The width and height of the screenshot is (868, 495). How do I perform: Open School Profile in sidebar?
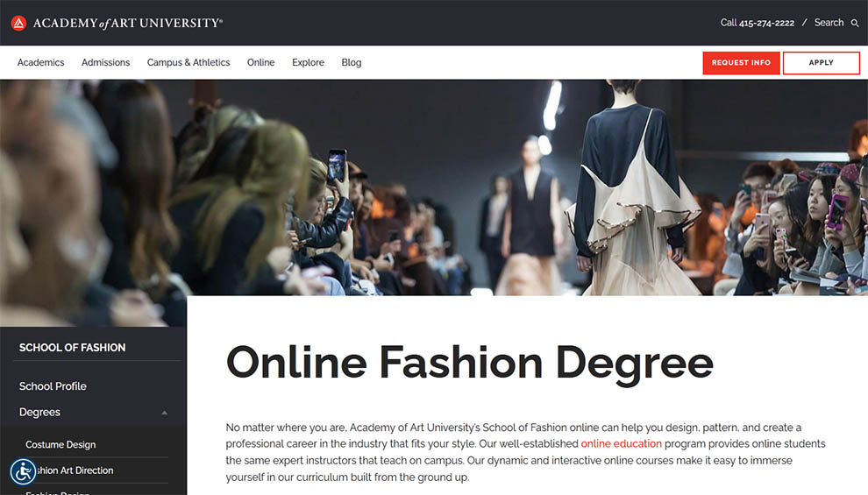(53, 386)
